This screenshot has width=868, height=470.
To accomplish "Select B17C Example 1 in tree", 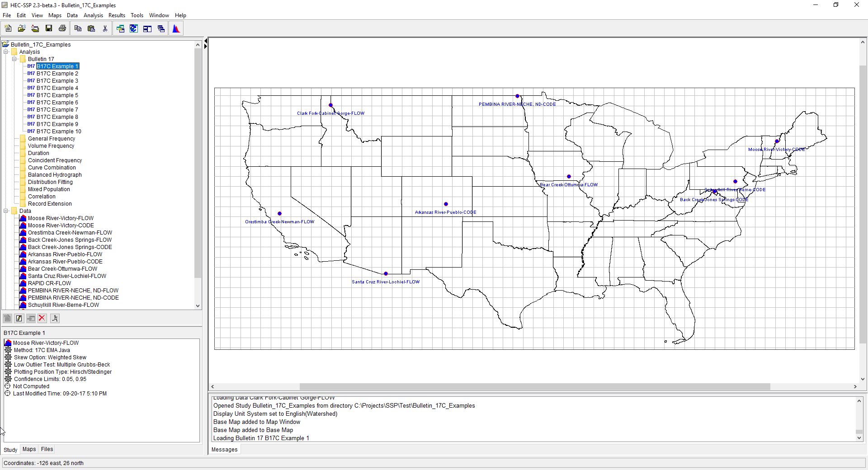I will [57, 66].
